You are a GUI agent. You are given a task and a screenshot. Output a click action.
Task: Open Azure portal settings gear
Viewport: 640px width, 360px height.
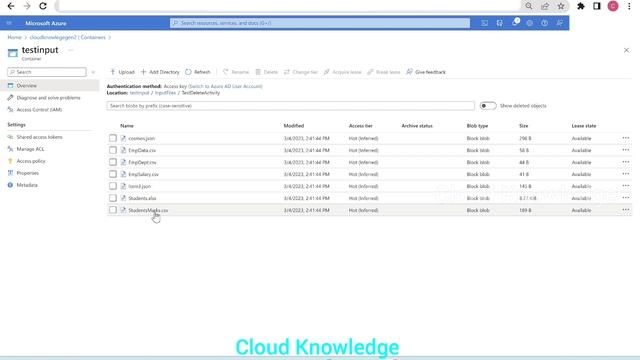point(529,23)
